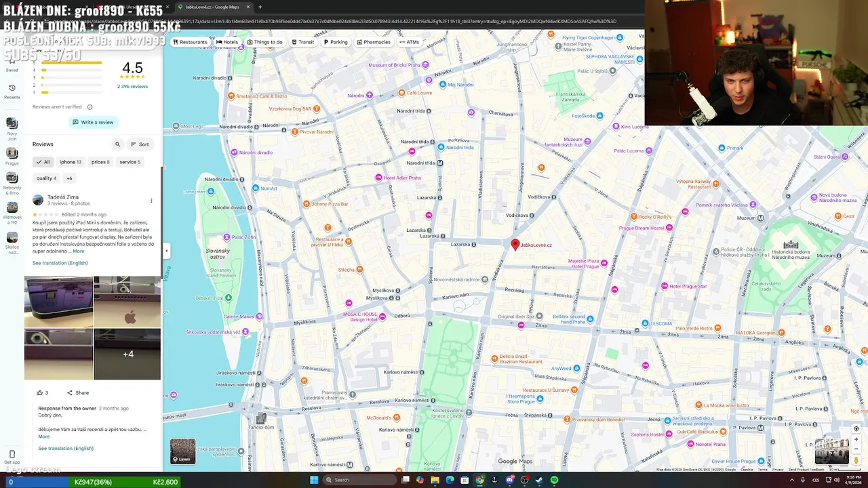
Task: Open the Street View preview thumbnail
Action: [832, 451]
